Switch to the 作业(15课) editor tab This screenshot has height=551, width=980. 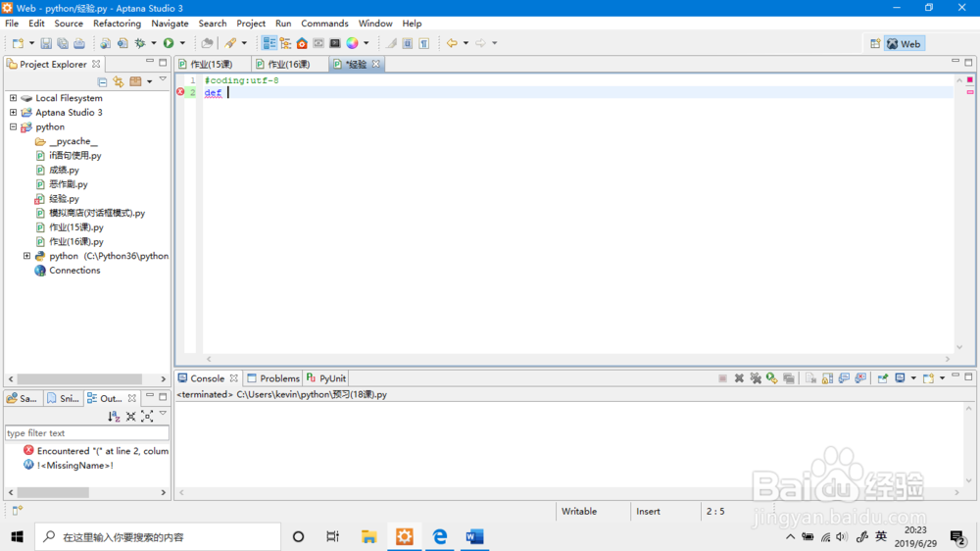click(212, 65)
